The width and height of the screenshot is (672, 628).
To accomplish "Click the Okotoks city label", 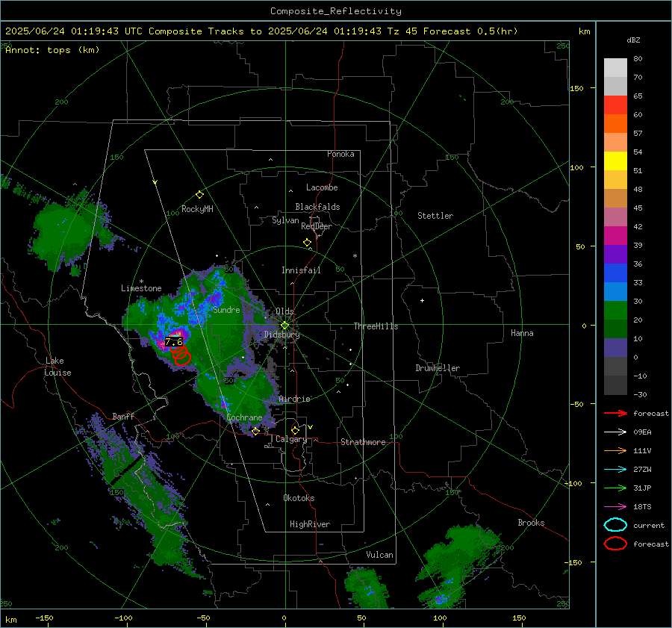I will point(299,498).
